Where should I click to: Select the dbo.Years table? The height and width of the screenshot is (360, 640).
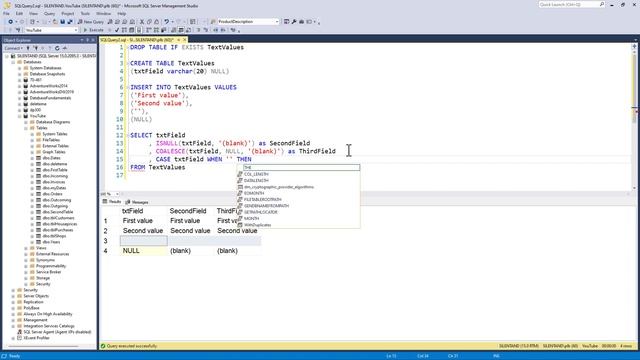click(51, 242)
